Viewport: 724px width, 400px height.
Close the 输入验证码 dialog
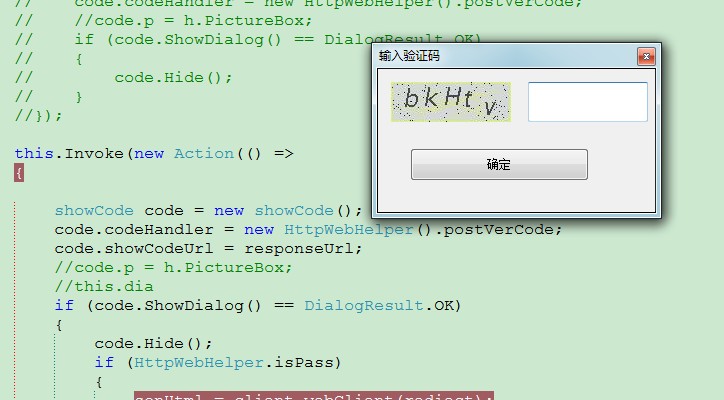pyautogui.click(x=646, y=56)
